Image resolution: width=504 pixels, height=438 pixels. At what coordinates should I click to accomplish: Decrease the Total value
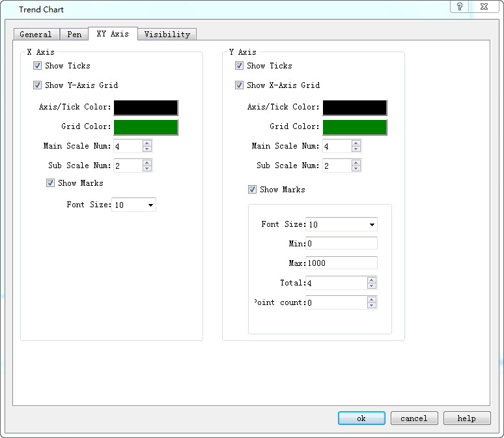tap(372, 286)
